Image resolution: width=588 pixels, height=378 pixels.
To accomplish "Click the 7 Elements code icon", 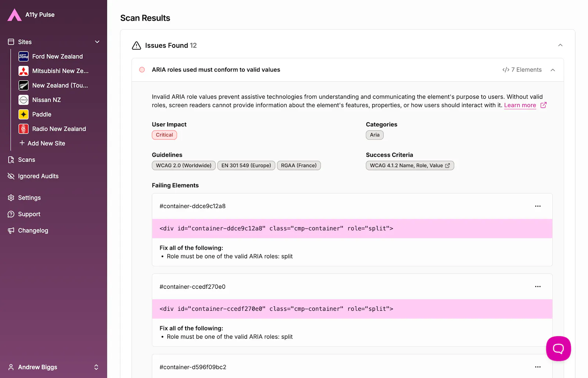I will 506,70.
